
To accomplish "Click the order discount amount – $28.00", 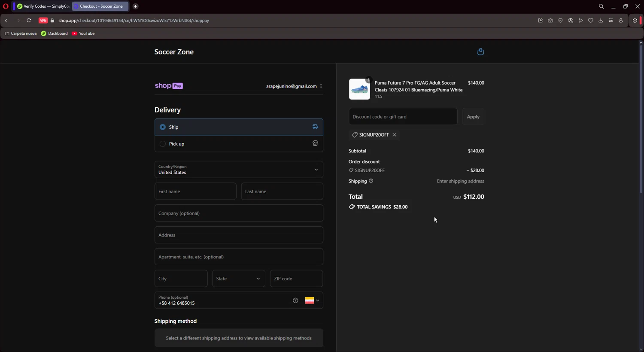I will pos(475,170).
